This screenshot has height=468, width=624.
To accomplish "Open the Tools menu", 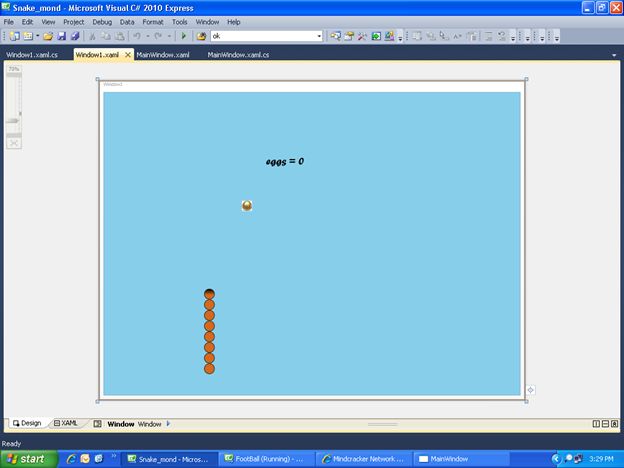I will pos(179,22).
